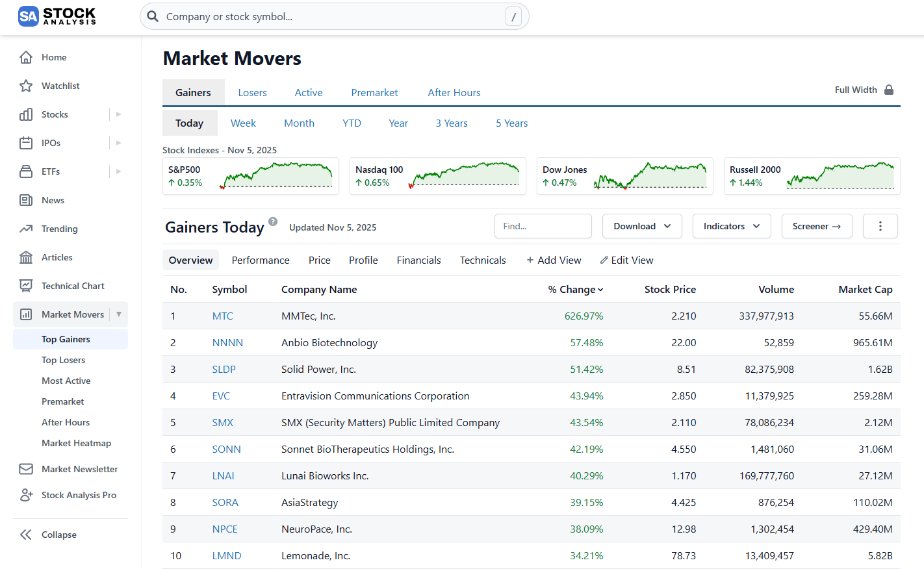Select the Watchlist sidebar icon
Image resolution: width=924 pixels, height=569 pixels.
point(25,85)
